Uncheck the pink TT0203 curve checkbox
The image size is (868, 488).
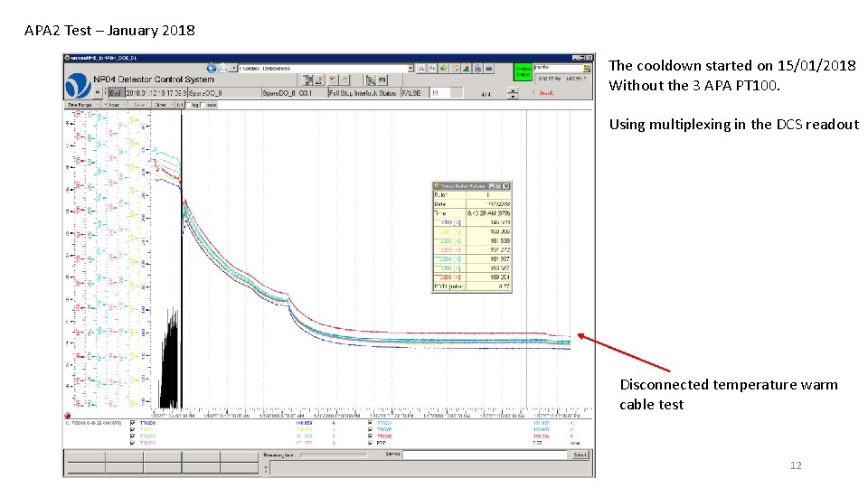point(132,443)
